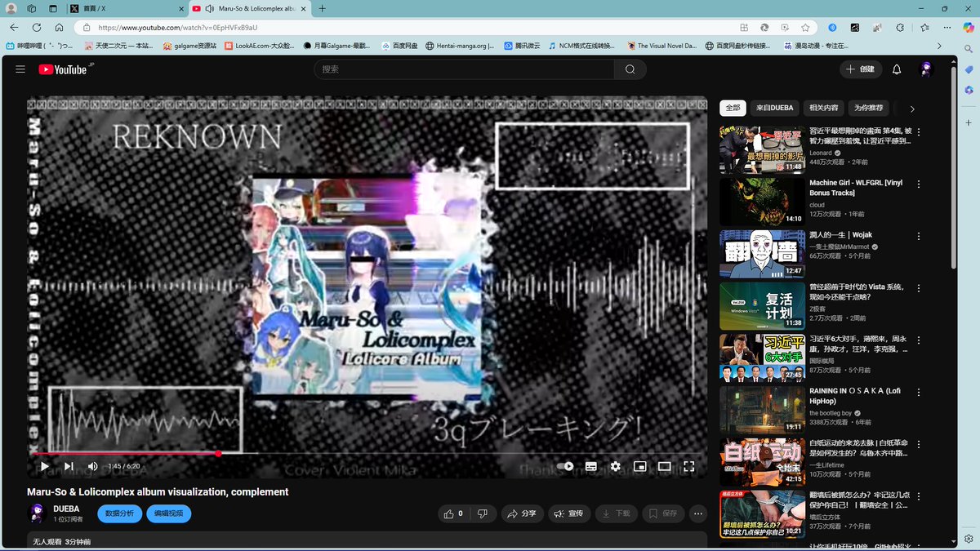Click the 保存 save button

(662, 513)
